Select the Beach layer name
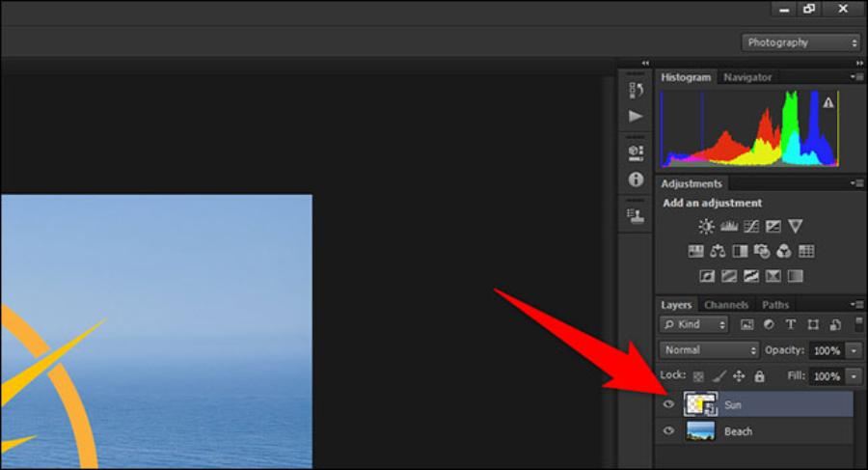868x470 pixels. click(738, 431)
